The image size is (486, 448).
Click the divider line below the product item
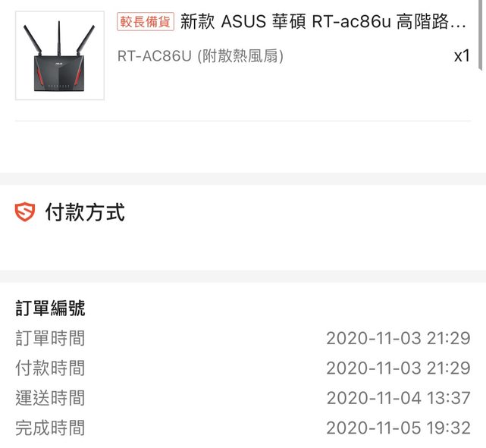coord(243,121)
